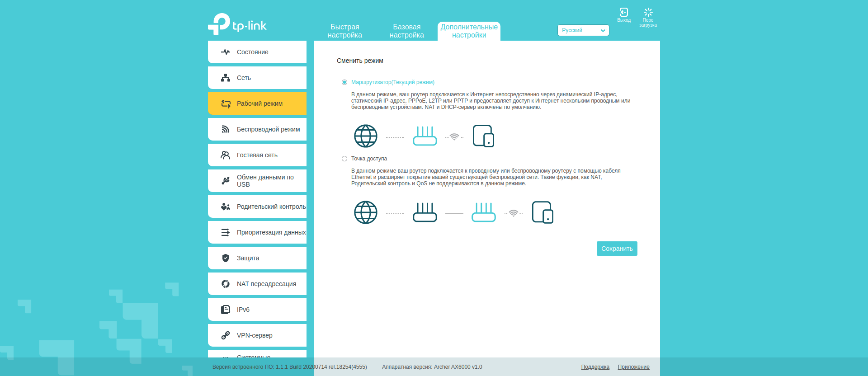Select the Маршрутизатор mode radio button
This screenshot has height=376, width=868.
(344, 82)
